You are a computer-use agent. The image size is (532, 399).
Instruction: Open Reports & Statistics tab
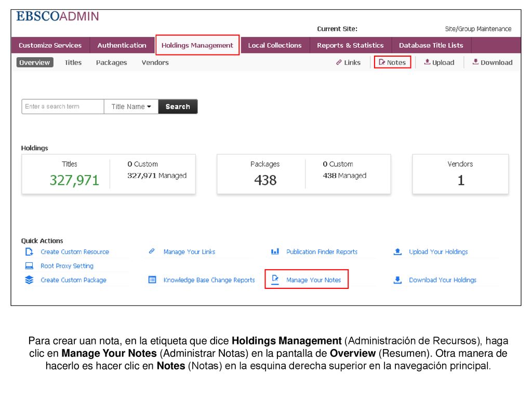(x=350, y=45)
